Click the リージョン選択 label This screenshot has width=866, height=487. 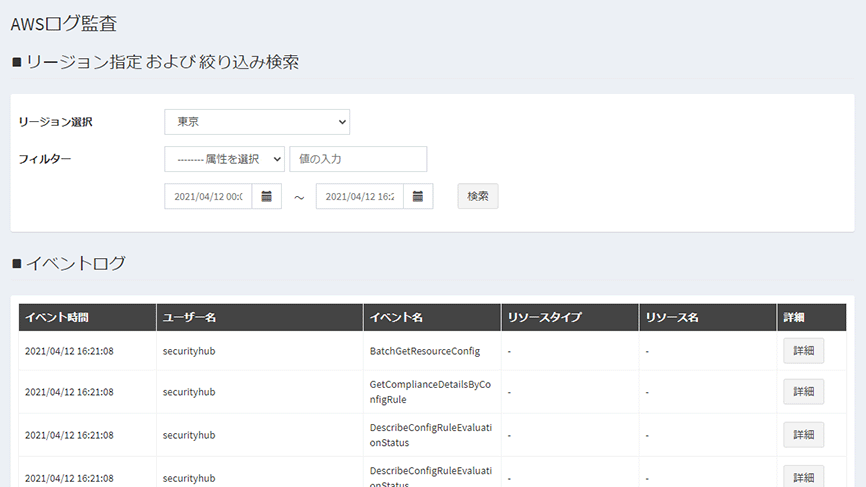click(55, 122)
